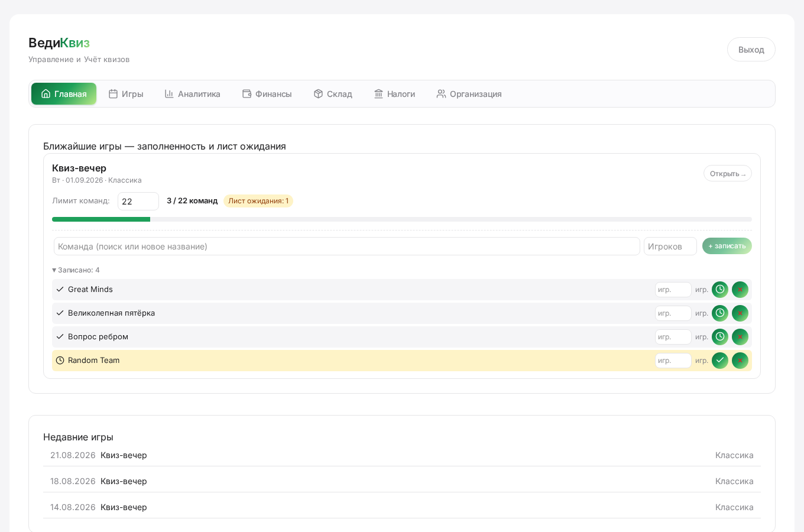The height and width of the screenshot is (532, 804).
Task: Focus the players field for Random Team
Action: click(x=673, y=361)
